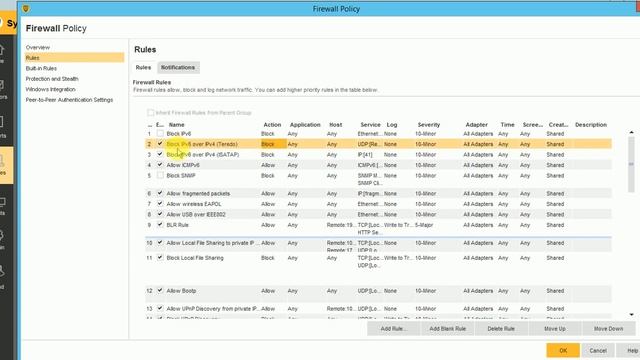640x360 pixels.
Task: Toggle the Block Local File Sharing checkbox
Action: [160, 258]
